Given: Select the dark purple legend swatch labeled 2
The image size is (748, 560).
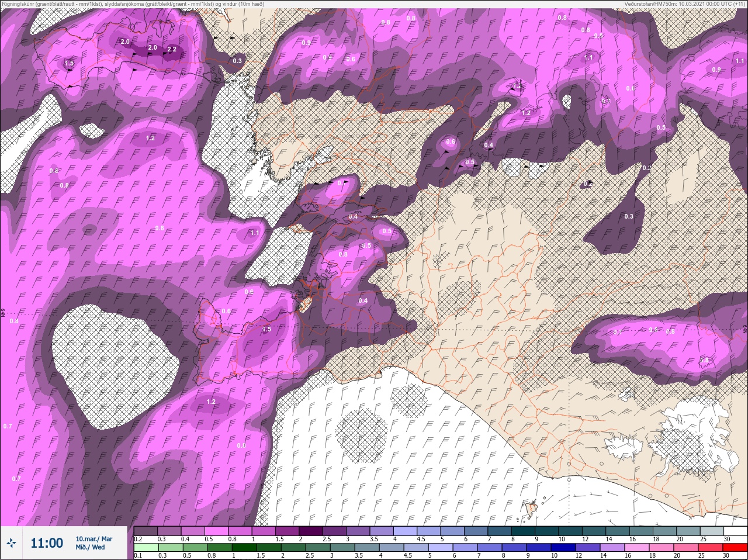Looking at the screenshot, I should point(311,531).
